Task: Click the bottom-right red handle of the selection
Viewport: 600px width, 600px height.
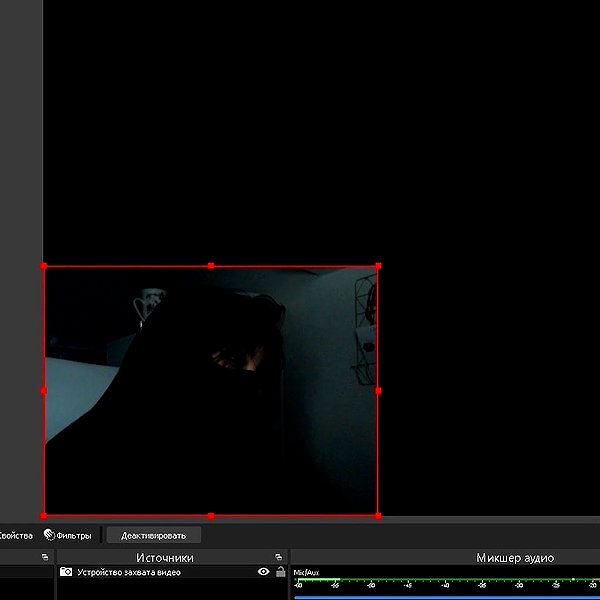Action: (x=378, y=516)
